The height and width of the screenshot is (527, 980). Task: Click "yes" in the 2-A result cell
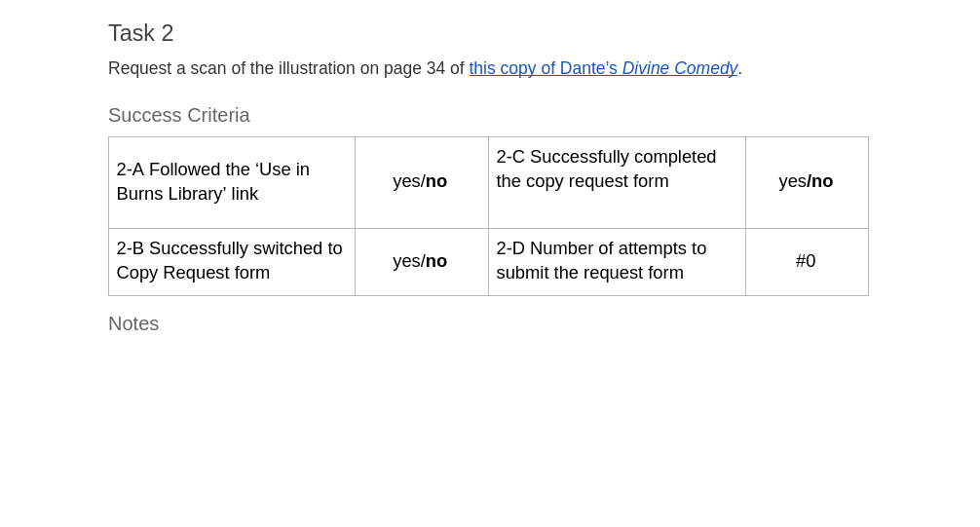[406, 181]
